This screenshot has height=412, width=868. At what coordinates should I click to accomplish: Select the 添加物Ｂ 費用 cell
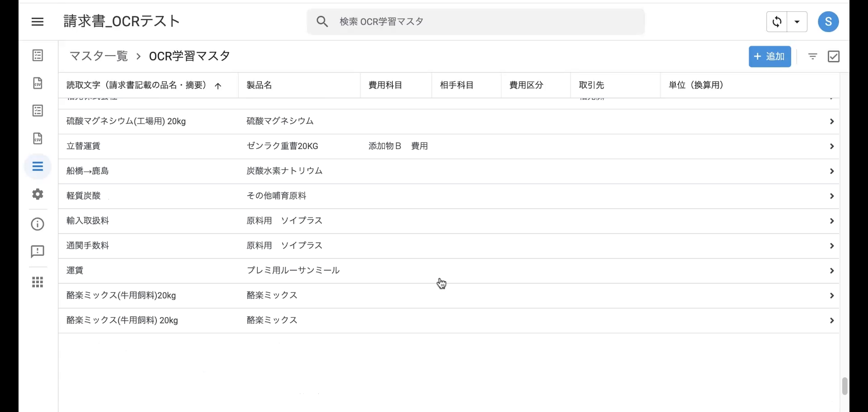[x=398, y=146]
